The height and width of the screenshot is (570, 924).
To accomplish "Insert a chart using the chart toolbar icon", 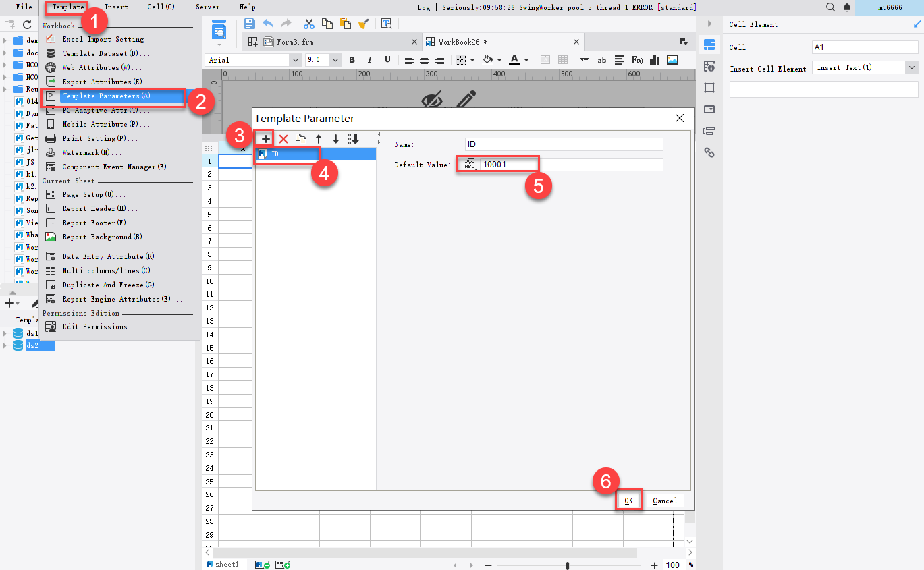I will (654, 60).
